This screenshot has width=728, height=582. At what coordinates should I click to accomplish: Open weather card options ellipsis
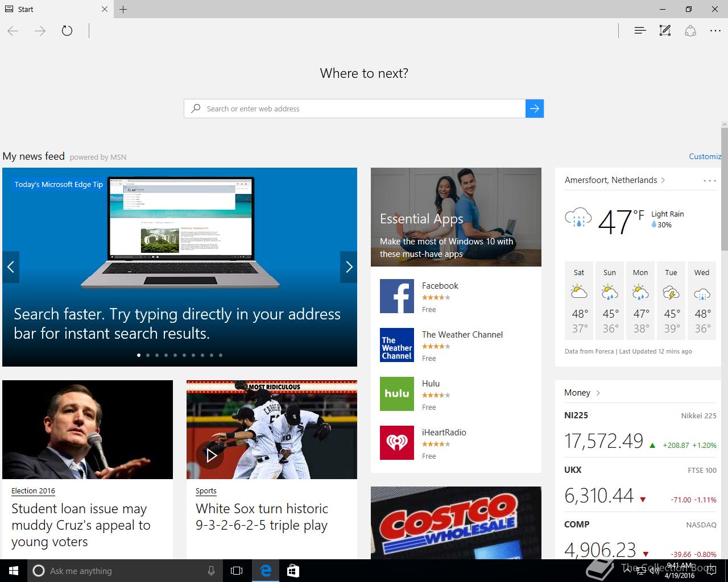[x=709, y=181]
